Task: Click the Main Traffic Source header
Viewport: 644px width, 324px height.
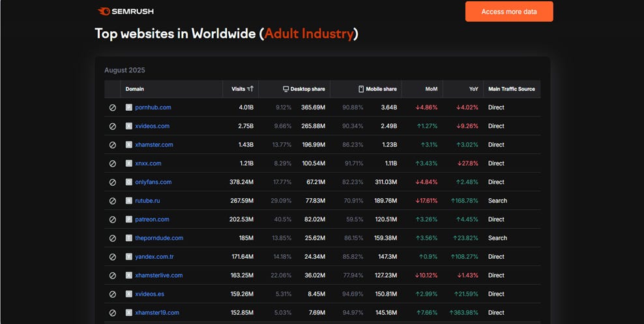Action: 511,89
